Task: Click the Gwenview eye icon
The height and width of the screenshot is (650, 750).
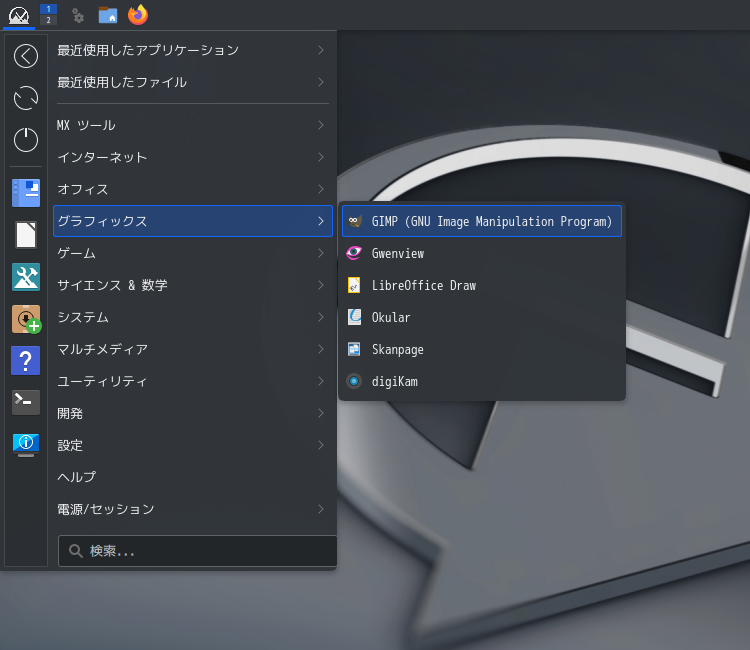Action: 354,253
